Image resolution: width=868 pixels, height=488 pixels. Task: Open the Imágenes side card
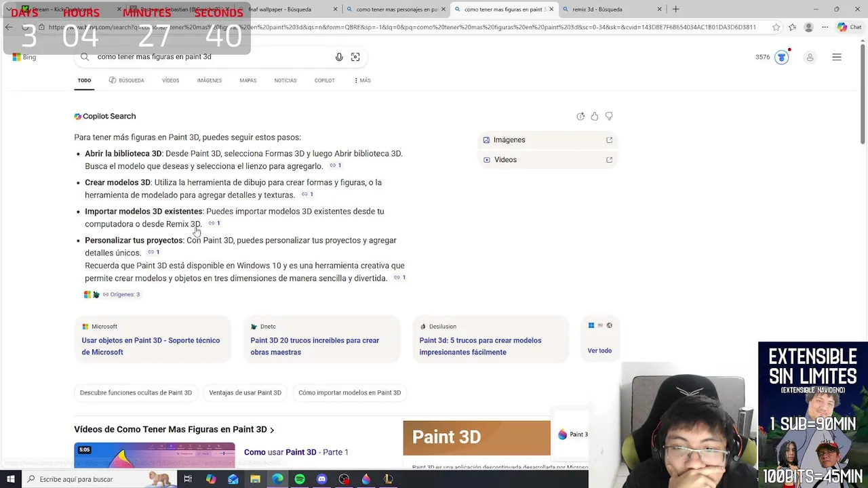click(547, 140)
